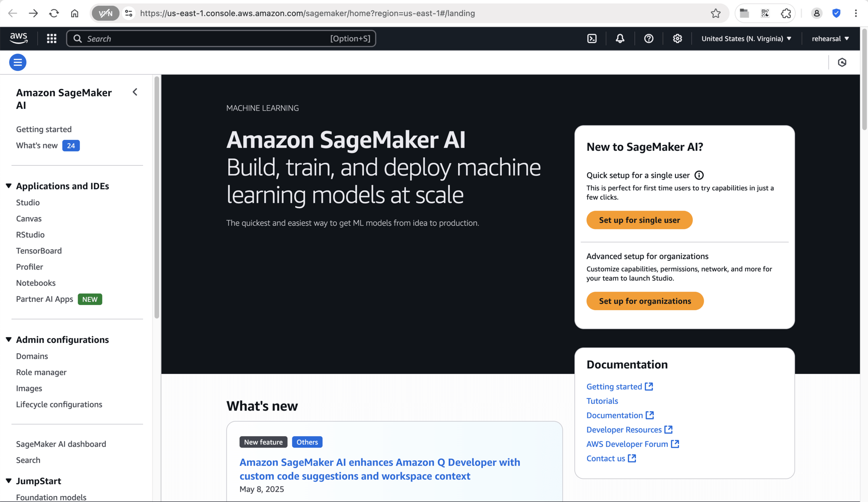Toggle the blue hamburger navigation button
The image size is (868, 502).
tap(17, 62)
